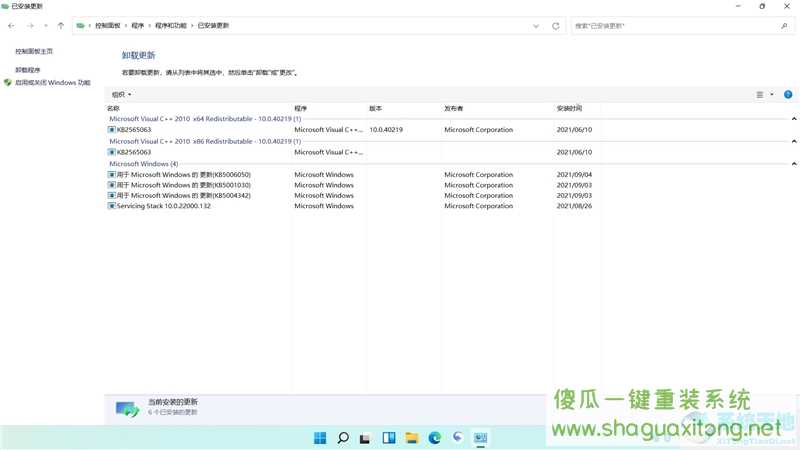Open help with the blue question icon

pos(788,94)
